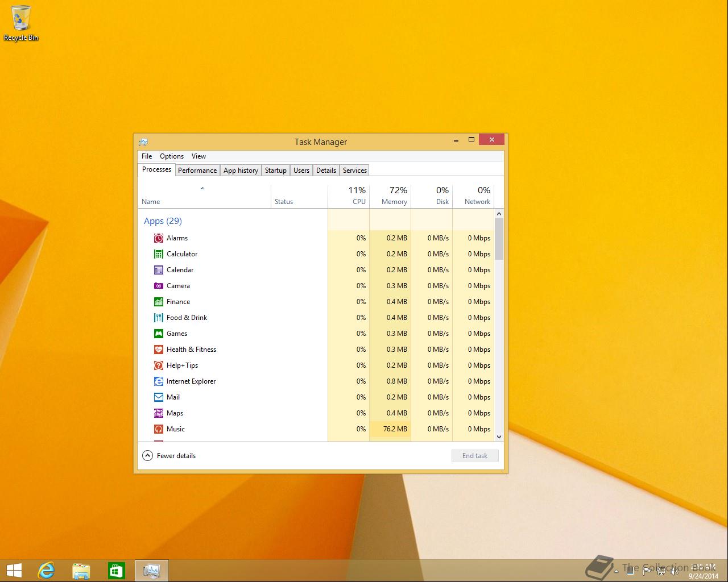Open the Start button on taskbar
Viewport: 728px width, 582px height.
pos(14,571)
